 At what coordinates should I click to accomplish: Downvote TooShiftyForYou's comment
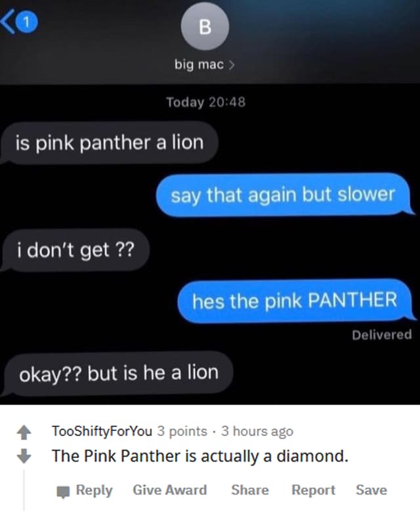pyautogui.click(x=24, y=456)
